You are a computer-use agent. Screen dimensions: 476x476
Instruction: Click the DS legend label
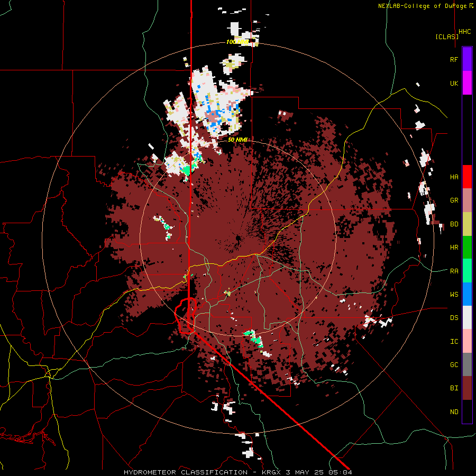(x=454, y=318)
